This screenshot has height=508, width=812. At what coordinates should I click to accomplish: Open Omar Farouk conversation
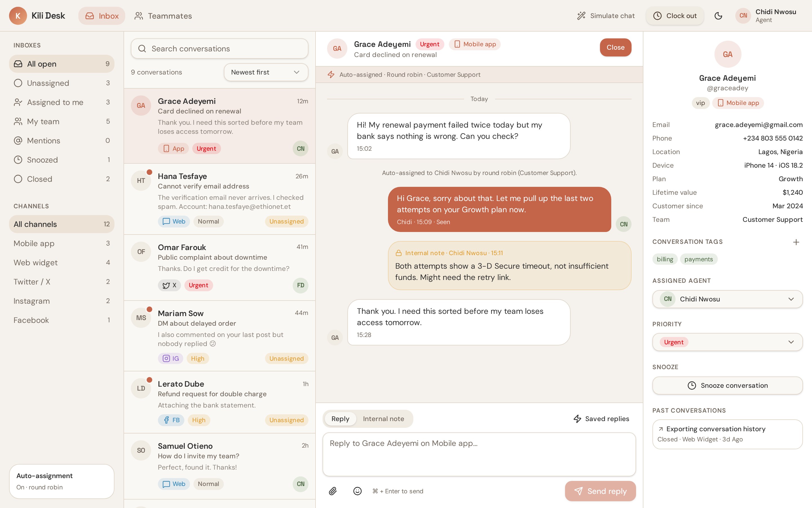(219, 268)
